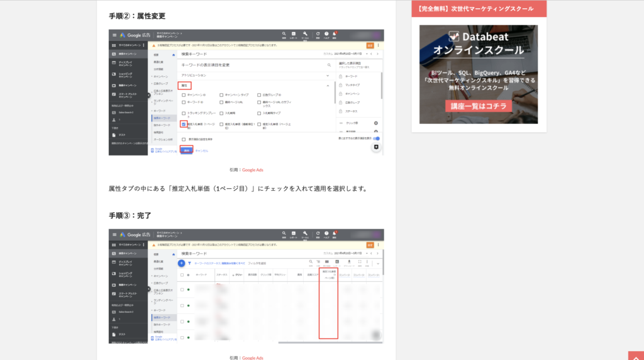Open the notifications bell in 手順② top bar
Viewport: 644px width, 360px height.
335,35
